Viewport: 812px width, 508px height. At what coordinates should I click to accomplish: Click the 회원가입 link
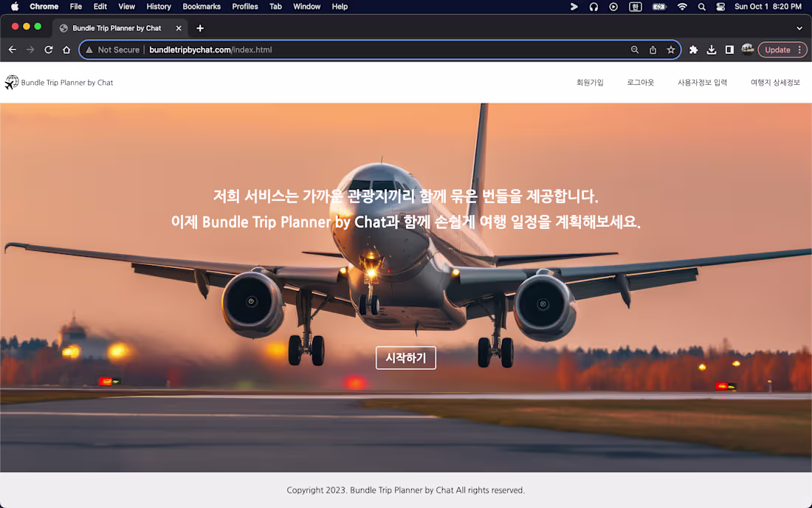589,82
